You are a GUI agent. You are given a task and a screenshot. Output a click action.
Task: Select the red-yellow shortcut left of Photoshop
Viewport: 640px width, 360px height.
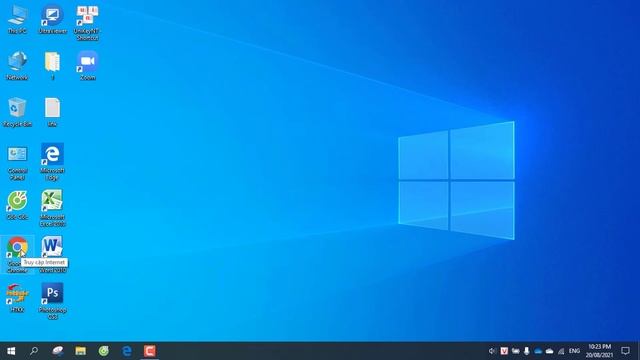(17, 298)
